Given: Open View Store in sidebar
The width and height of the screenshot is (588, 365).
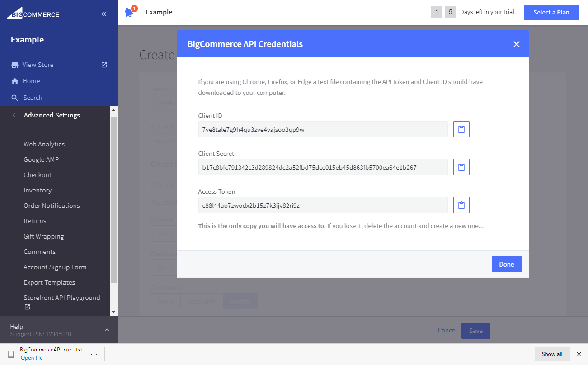Looking at the screenshot, I should 38,65.
